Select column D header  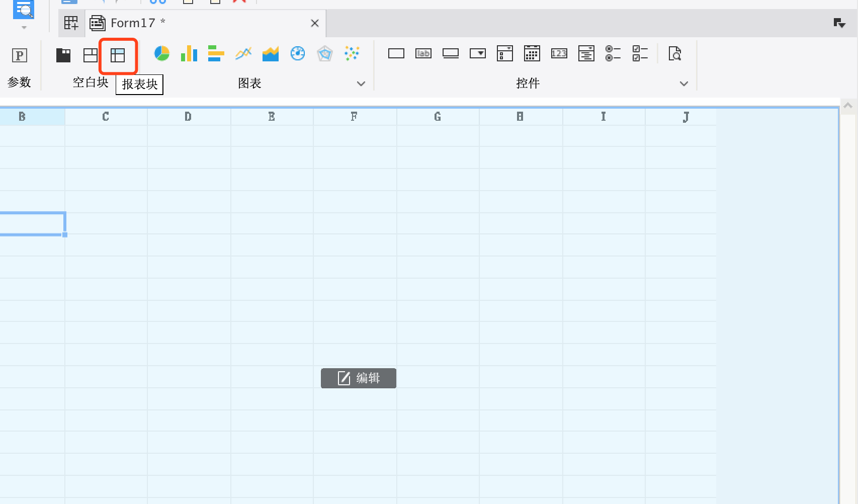[x=189, y=117]
